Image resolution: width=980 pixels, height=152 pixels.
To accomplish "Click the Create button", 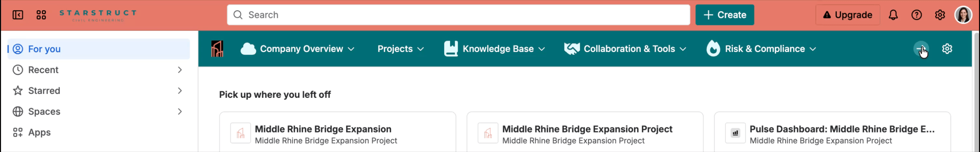I will (724, 15).
